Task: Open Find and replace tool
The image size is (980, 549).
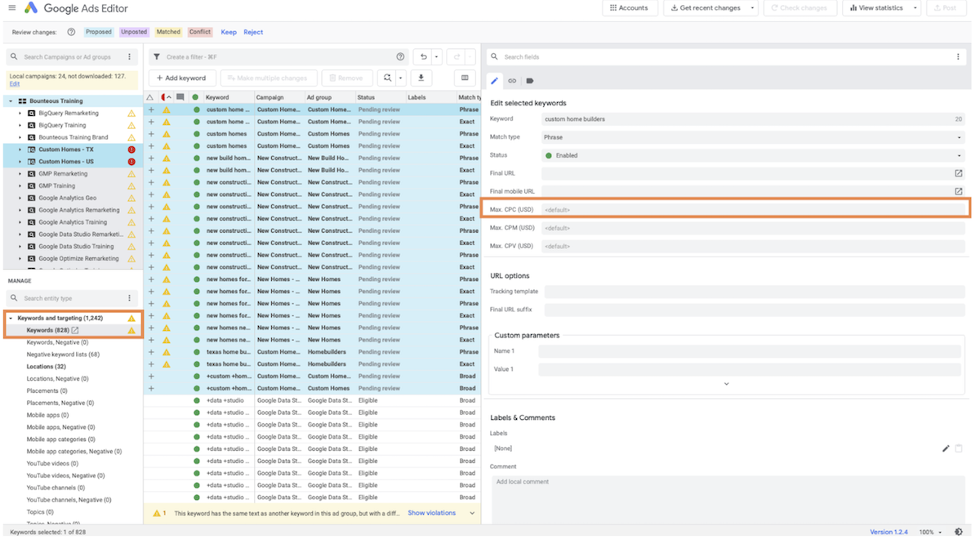Action: [x=387, y=78]
